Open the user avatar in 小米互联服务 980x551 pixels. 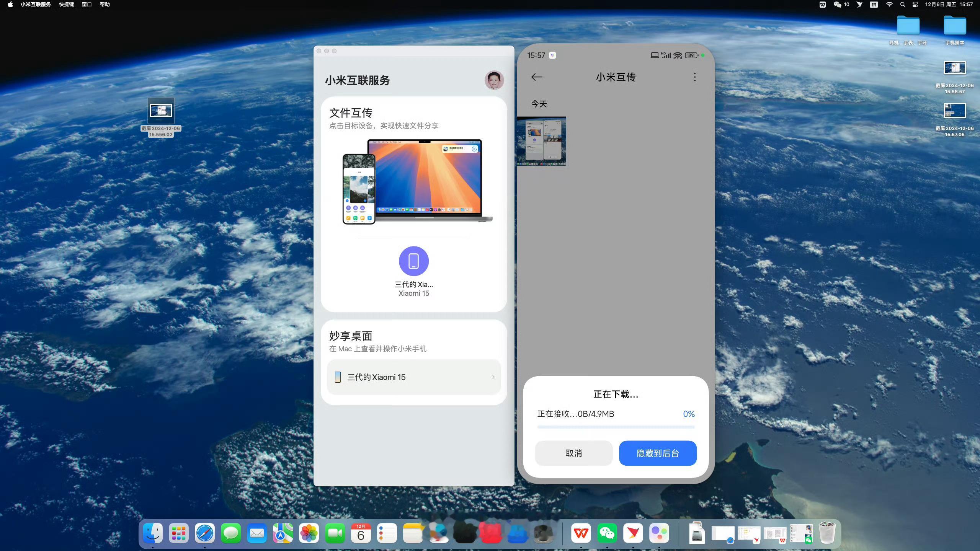coord(494,80)
